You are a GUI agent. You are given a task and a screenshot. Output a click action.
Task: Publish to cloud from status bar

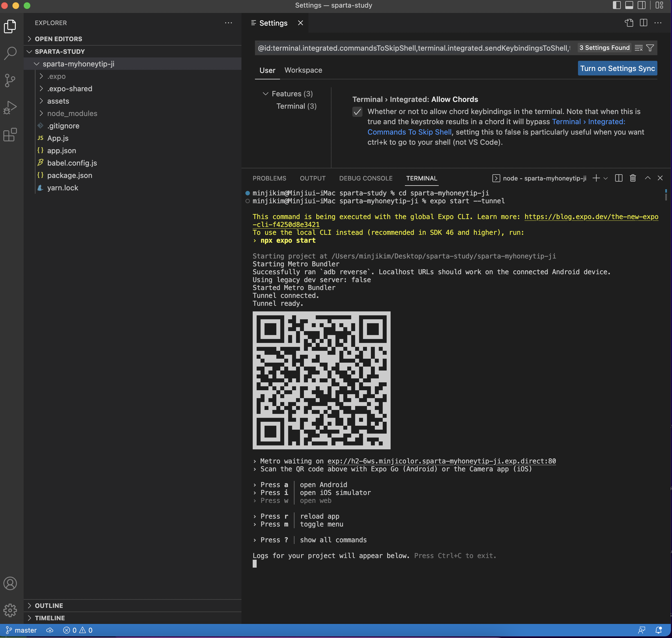tap(50, 630)
